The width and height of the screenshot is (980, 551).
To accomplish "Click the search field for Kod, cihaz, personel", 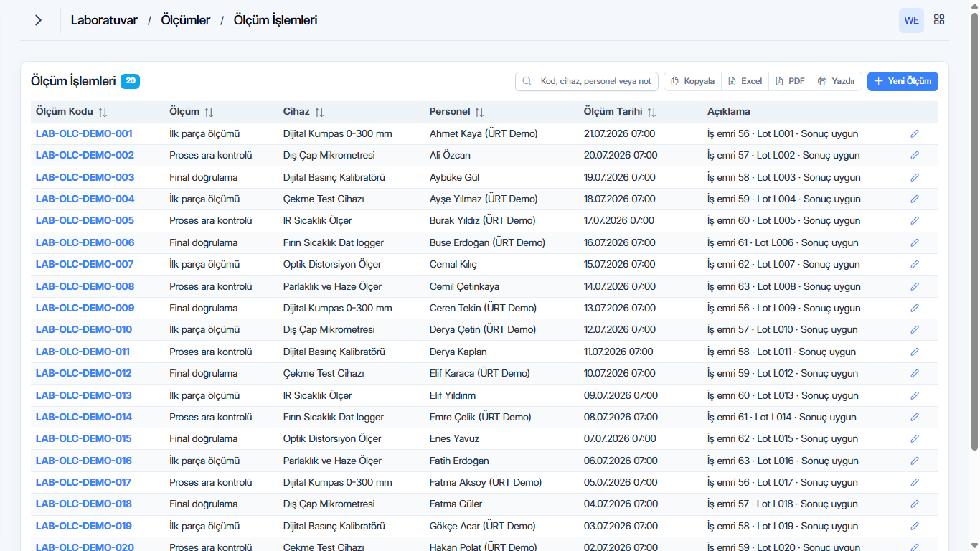I will click(x=587, y=81).
